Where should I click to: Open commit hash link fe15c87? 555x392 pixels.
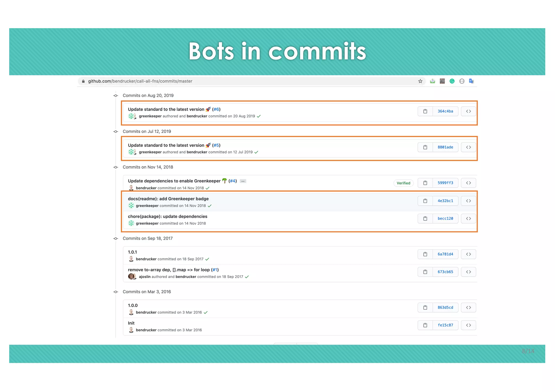(445, 325)
